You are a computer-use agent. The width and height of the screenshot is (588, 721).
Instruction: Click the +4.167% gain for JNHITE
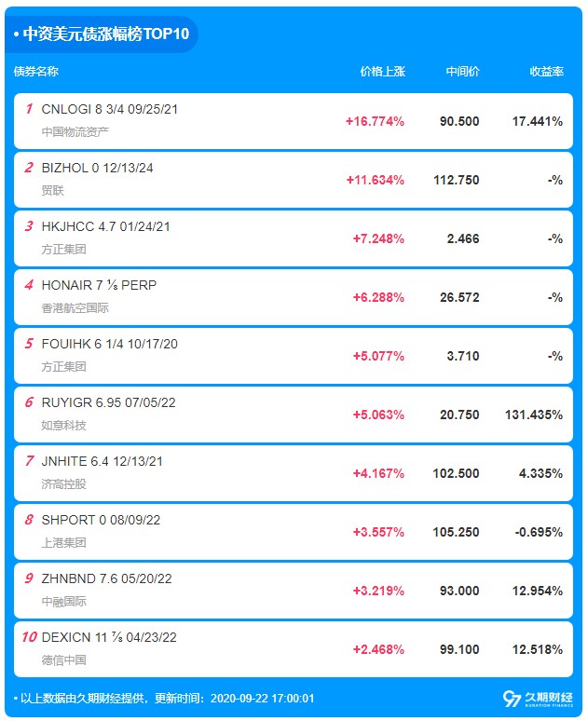tap(378, 473)
